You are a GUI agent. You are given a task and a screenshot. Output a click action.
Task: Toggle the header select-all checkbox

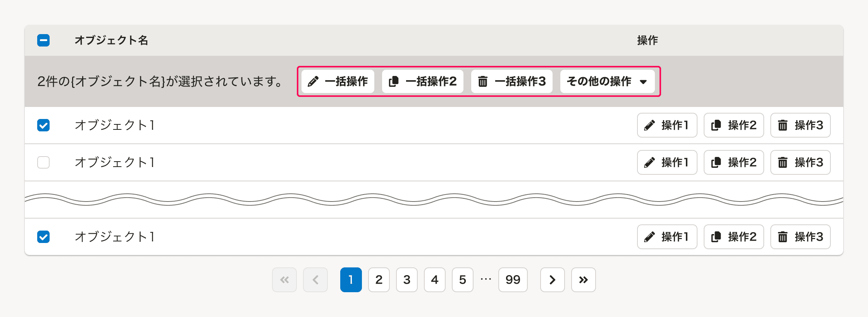click(43, 40)
